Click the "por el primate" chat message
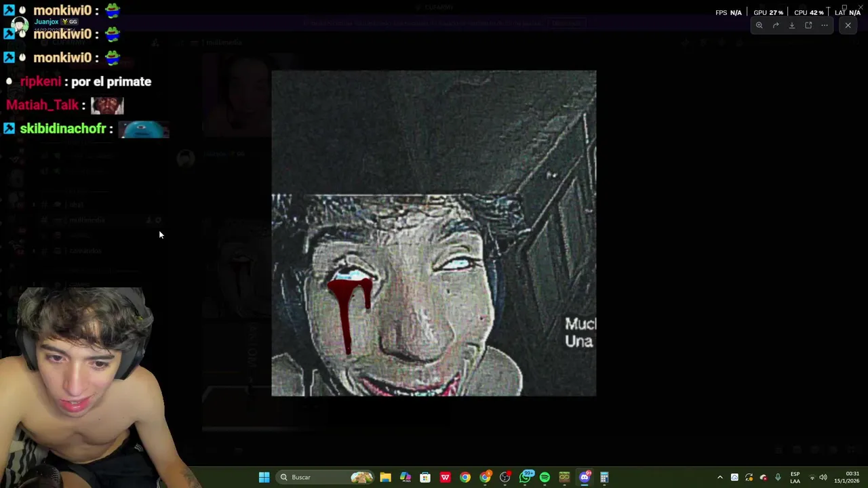868x488 pixels. (111, 81)
